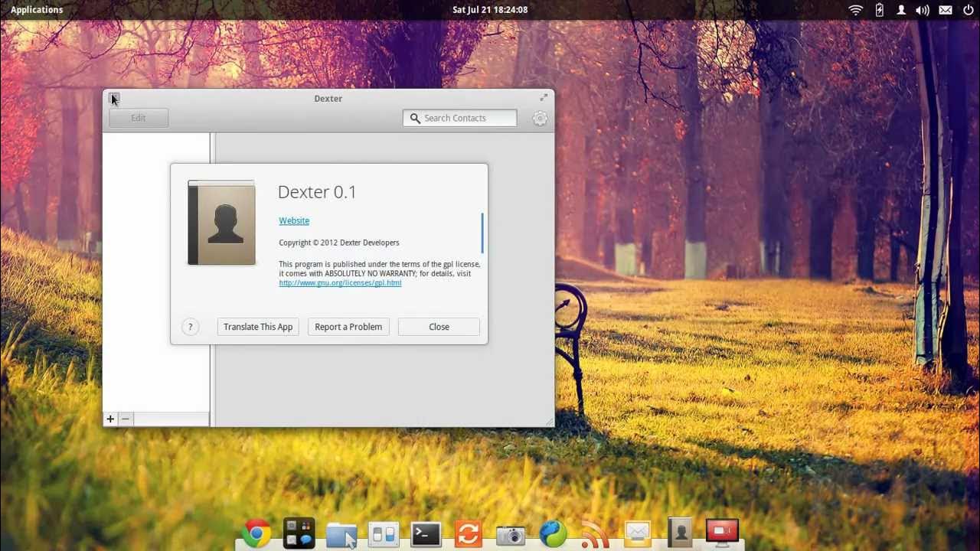Open the user account indicator
The image size is (980, 551).
901,10
